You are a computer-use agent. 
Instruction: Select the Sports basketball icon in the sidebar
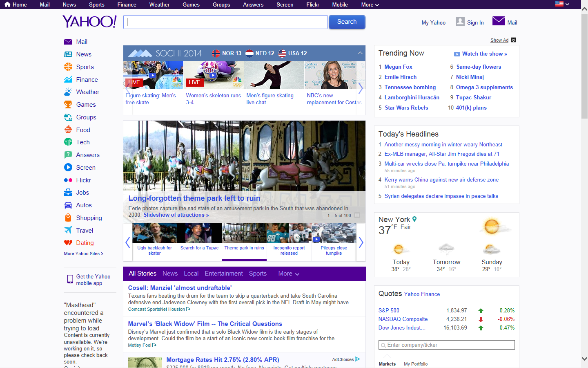coord(68,67)
